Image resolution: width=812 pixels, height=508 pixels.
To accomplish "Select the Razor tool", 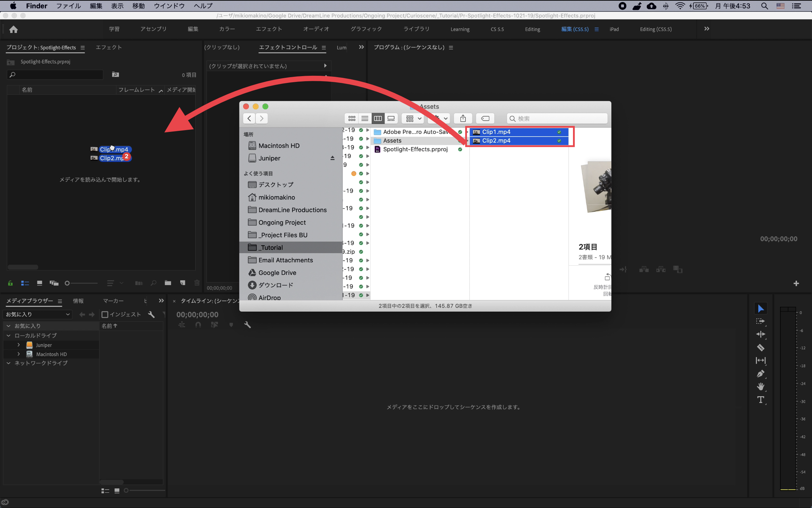I will point(761,347).
